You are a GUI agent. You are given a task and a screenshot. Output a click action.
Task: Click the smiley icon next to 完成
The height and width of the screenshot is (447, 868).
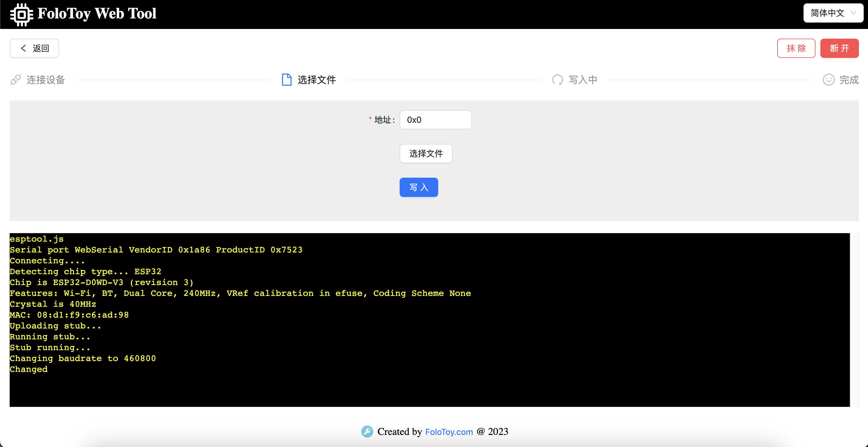(x=828, y=80)
